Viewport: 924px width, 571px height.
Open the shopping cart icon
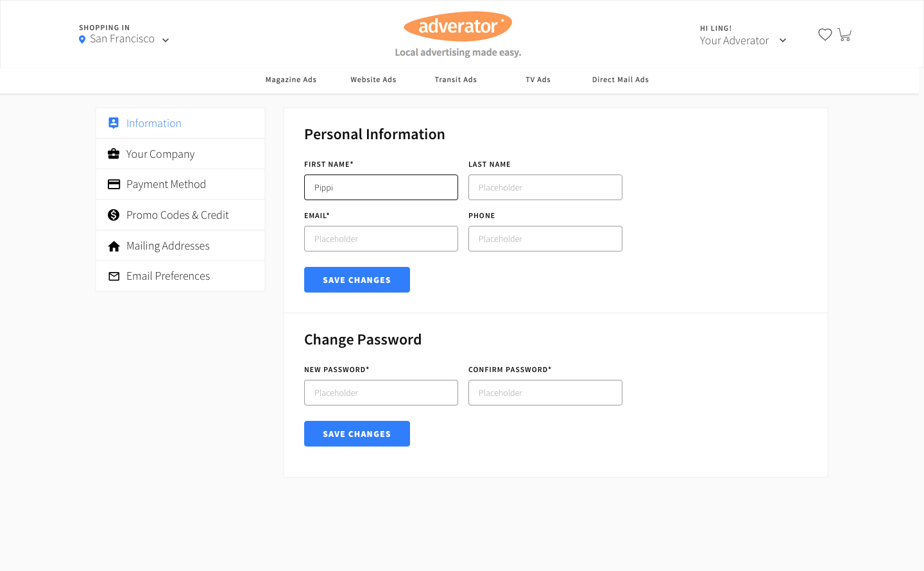(x=844, y=35)
